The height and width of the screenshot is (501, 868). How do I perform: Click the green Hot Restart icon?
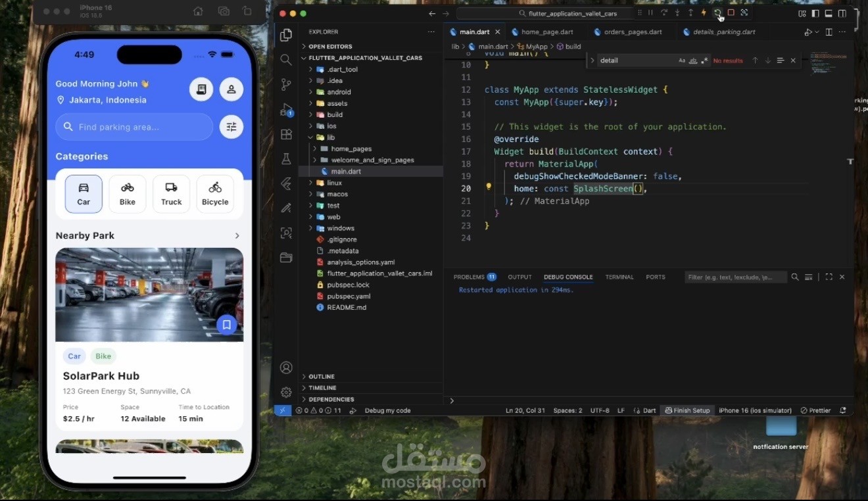coord(717,12)
